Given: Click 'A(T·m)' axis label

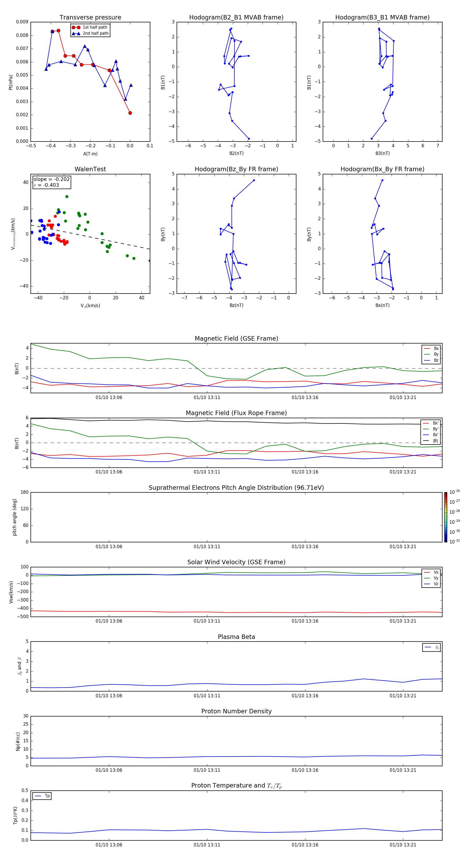Looking at the screenshot, I should pyautogui.click(x=90, y=154).
